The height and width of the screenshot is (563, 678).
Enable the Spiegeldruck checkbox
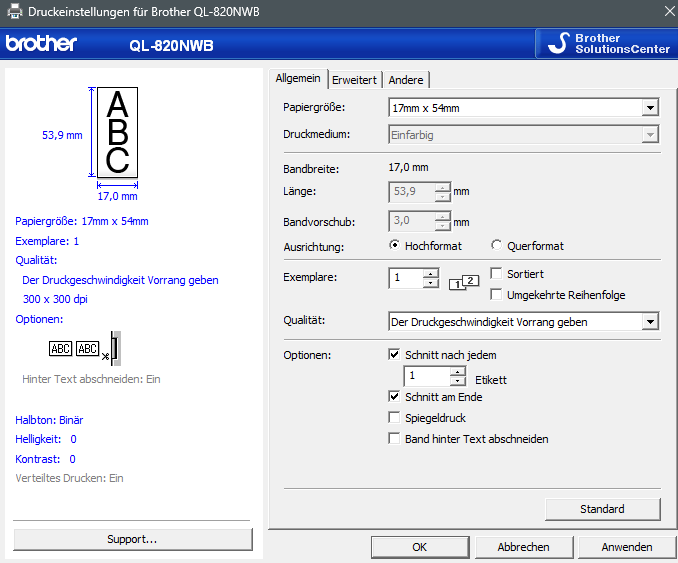394,418
